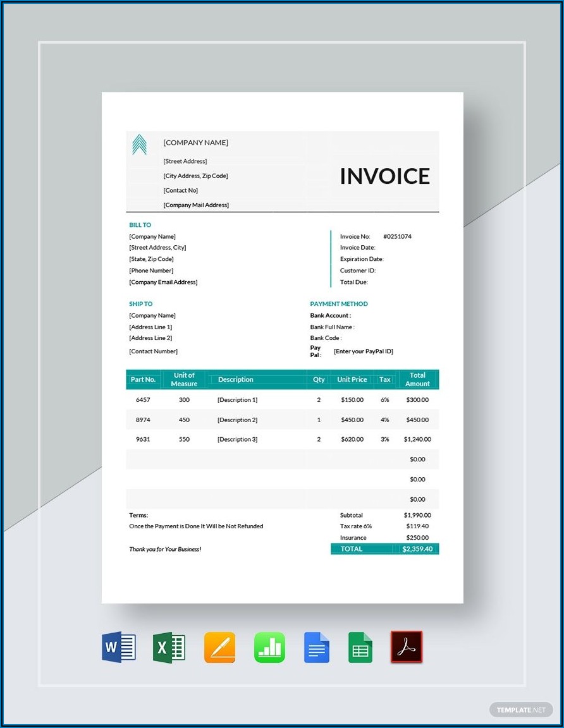Click the [Description 2] table cell
Image resolution: width=564 pixels, height=728 pixels.
pyautogui.click(x=237, y=420)
